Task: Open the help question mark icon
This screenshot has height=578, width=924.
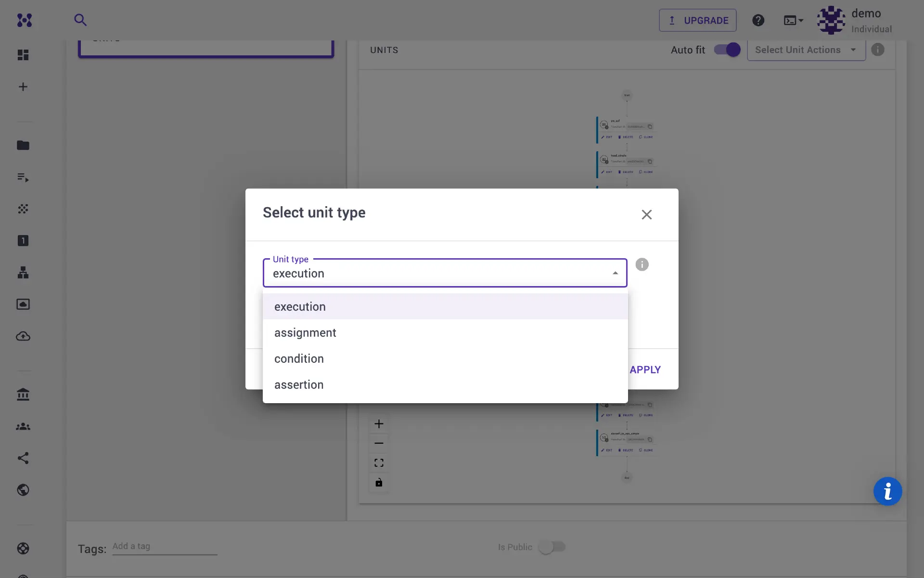Action: click(758, 20)
